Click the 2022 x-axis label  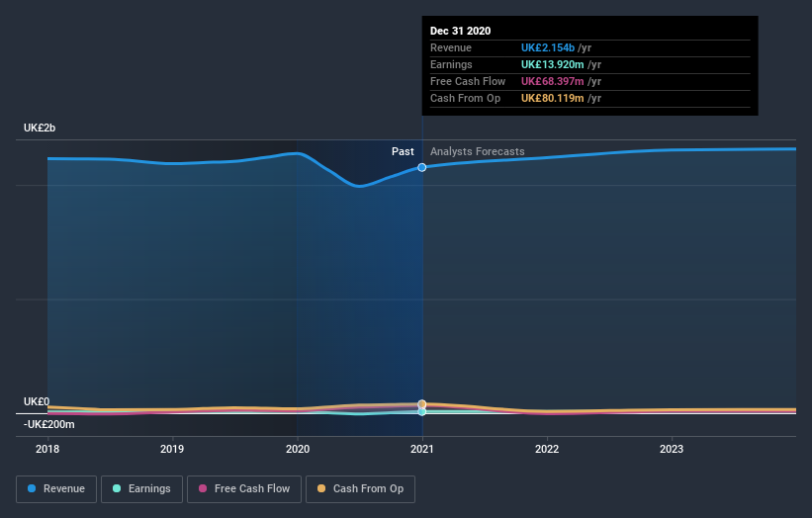point(547,449)
